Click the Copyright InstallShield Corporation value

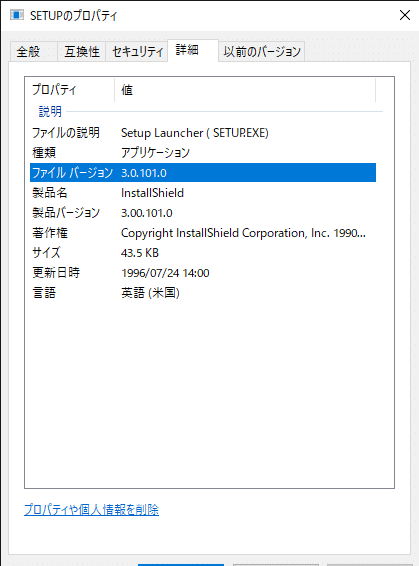[x=243, y=233]
